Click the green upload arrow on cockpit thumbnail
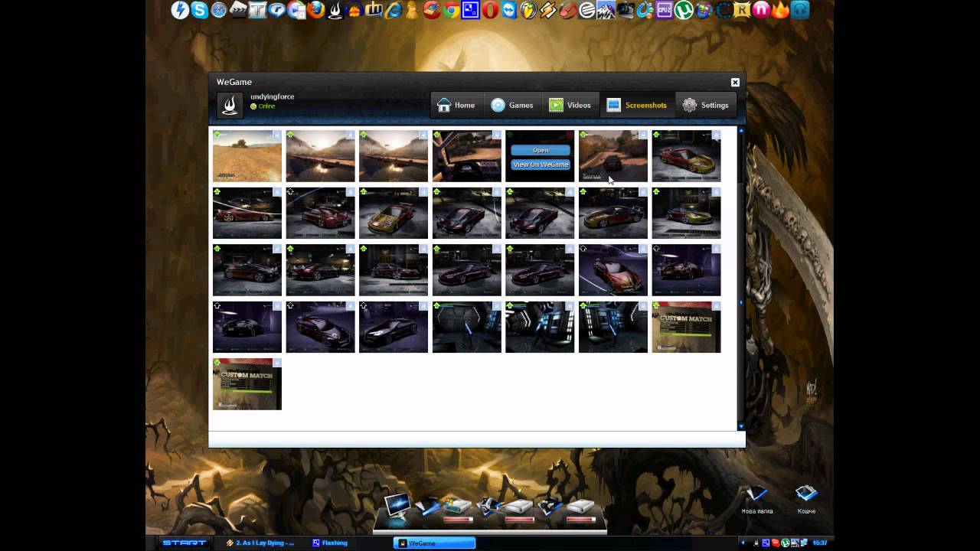The width and height of the screenshot is (980, 551). tap(437, 135)
